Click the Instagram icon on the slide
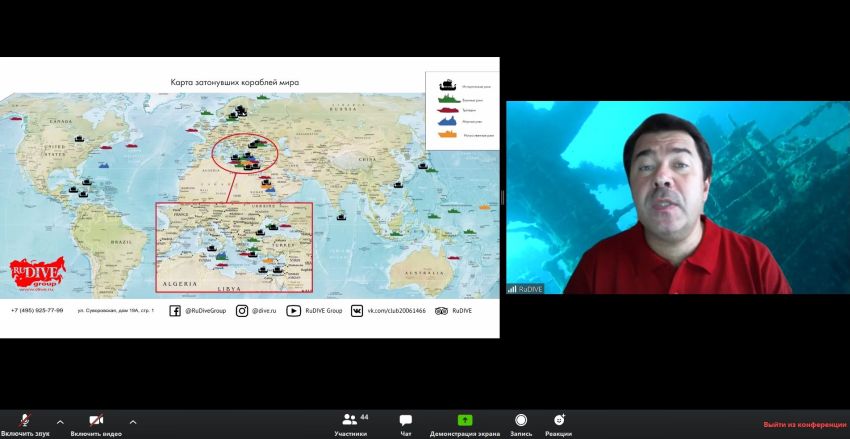The image size is (850, 439). click(x=242, y=311)
